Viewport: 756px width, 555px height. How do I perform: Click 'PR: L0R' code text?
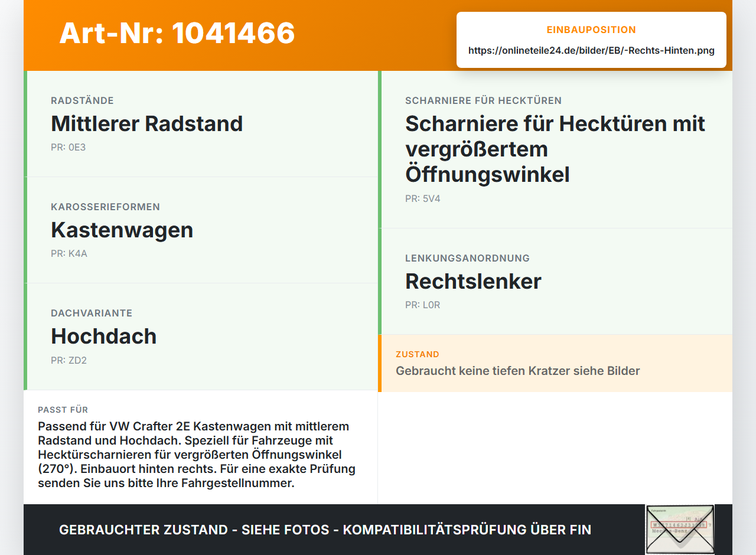(x=423, y=305)
